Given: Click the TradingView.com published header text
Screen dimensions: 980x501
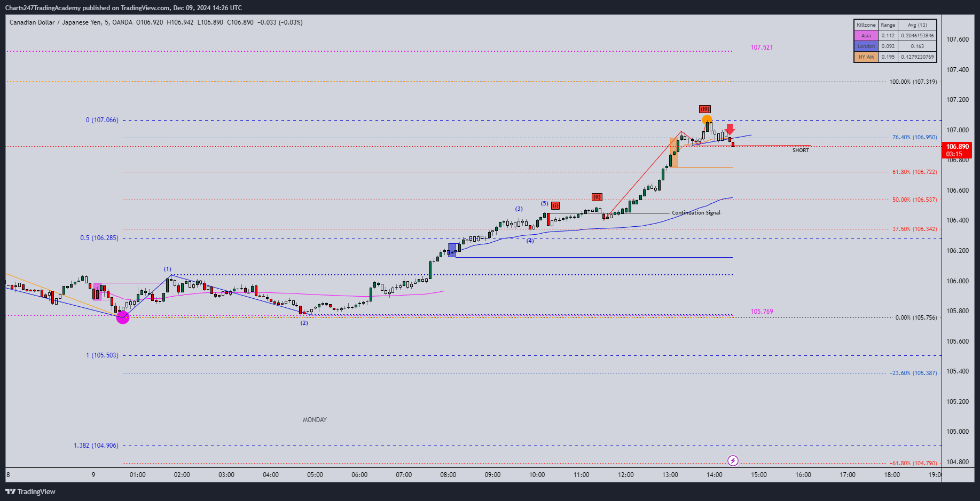Looking at the screenshot, I should [123, 8].
